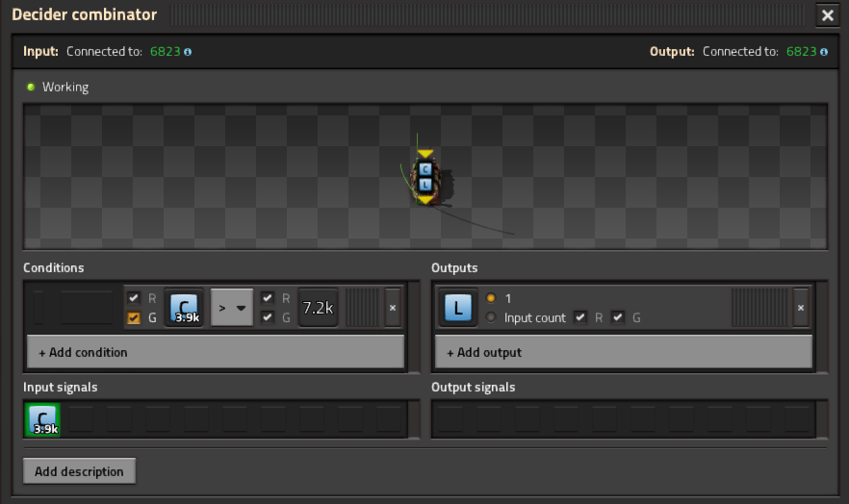The width and height of the screenshot is (849, 504).
Task: Select the Input count radio button
Action: click(491, 317)
